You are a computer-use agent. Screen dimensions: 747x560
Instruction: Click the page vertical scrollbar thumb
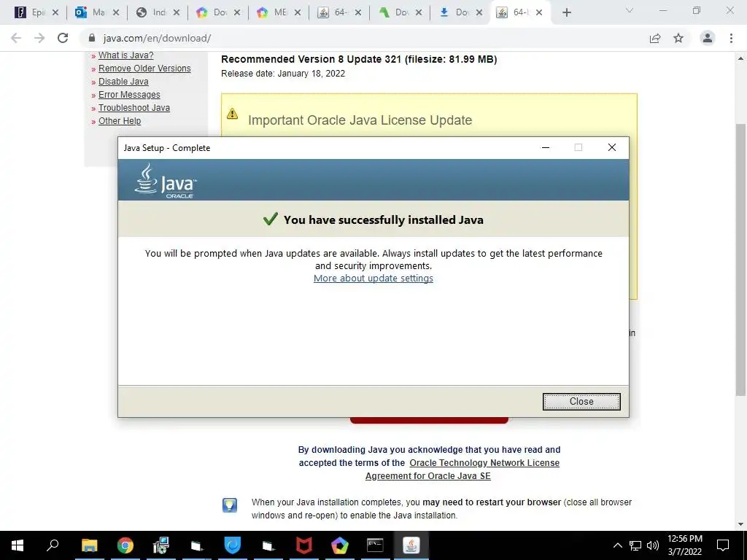tap(740, 260)
